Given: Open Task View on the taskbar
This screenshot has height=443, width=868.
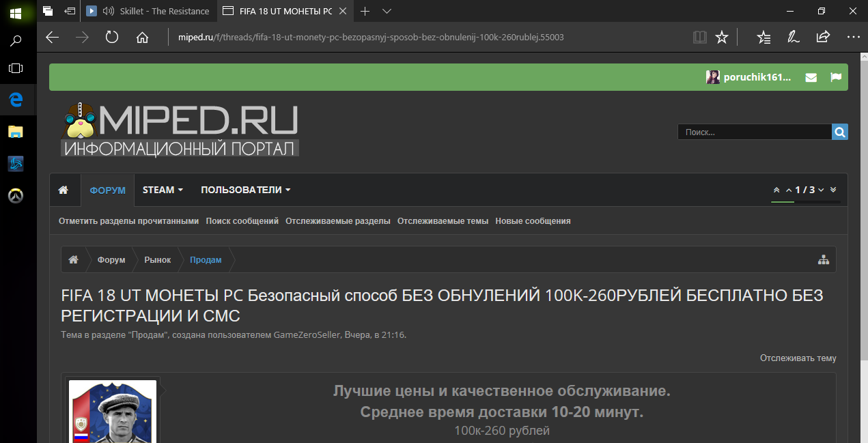Looking at the screenshot, I should [x=16, y=69].
